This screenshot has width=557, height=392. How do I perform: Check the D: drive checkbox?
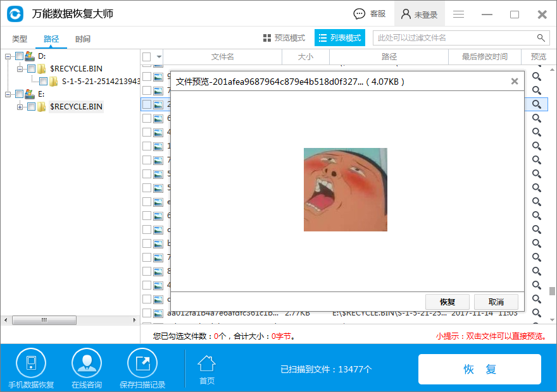[x=19, y=56]
